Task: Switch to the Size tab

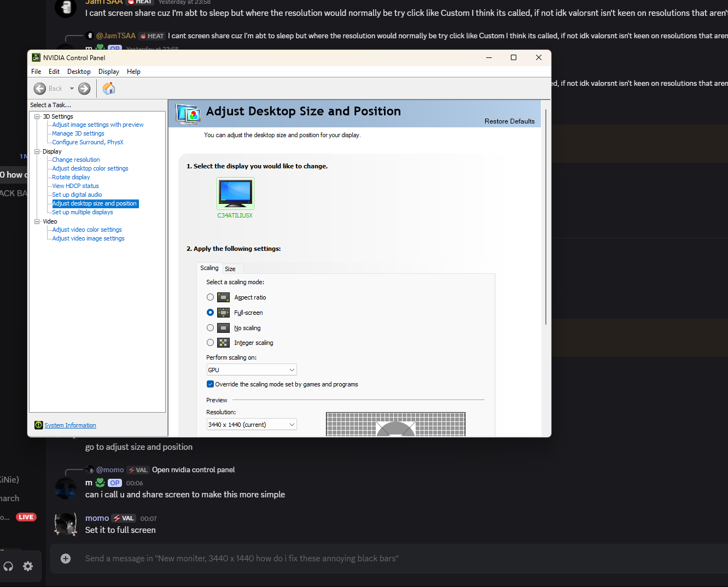Action: (230, 268)
